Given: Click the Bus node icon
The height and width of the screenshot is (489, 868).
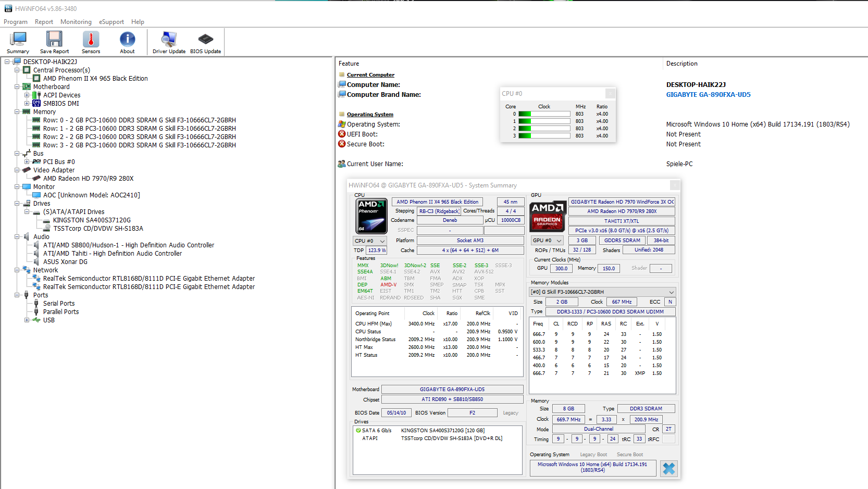Looking at the screenshot, I should [x=27, y=153].
